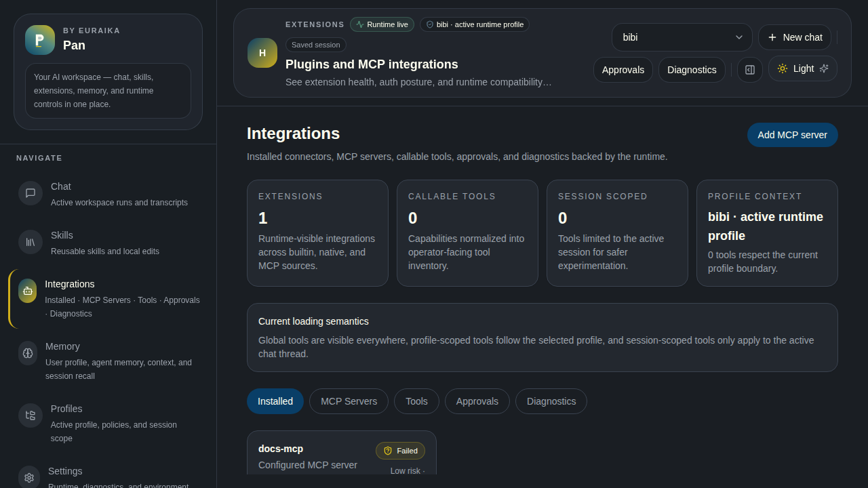Click the Add MCP server button
The height and width of the screenshot is (488, 868).
pos(792,135)
